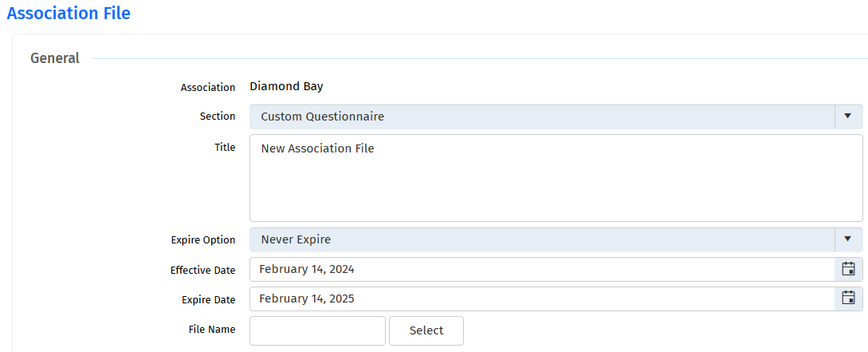Click the General section header

pos(55,58)
